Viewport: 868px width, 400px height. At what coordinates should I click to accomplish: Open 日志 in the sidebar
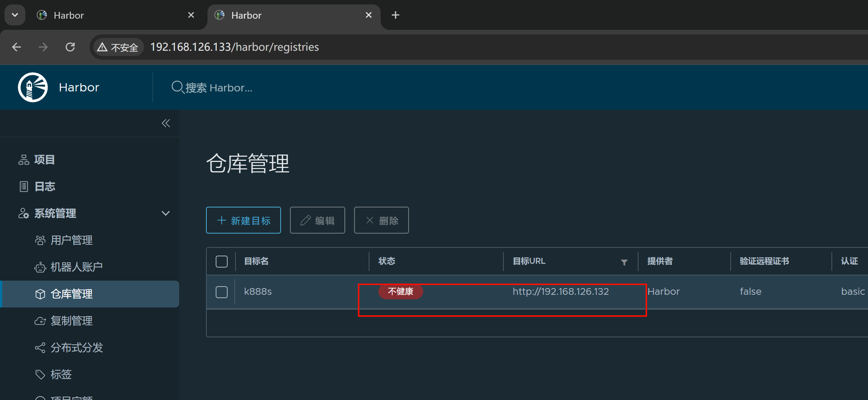click(x=44, y=187)
